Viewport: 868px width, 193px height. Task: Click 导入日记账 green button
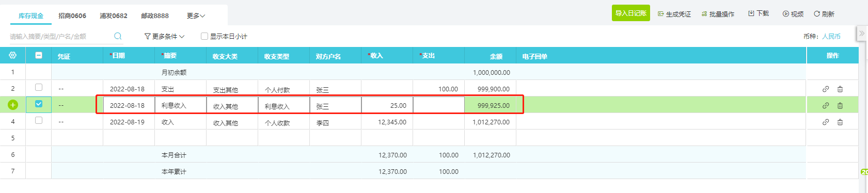coord(631,13)
